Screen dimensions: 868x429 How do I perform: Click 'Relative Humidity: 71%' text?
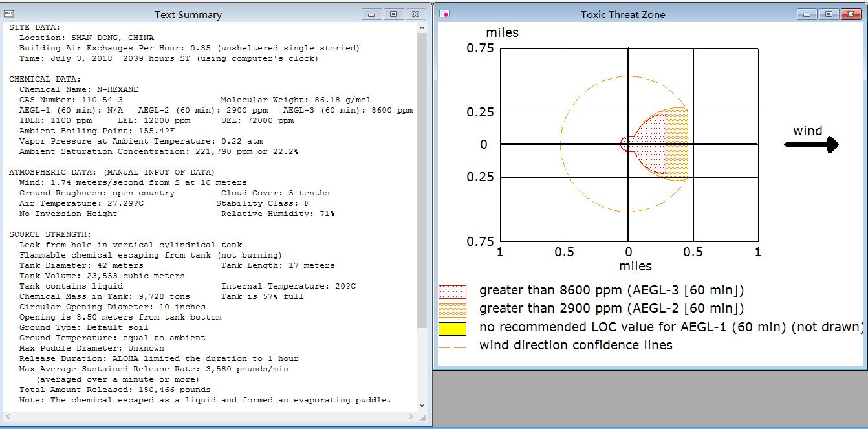click(278, 214)
